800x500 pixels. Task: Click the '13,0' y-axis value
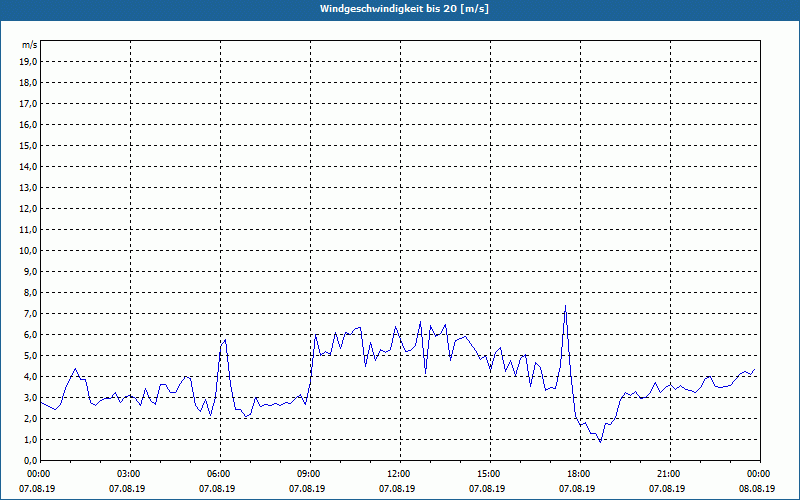click(x=28, y=187)
